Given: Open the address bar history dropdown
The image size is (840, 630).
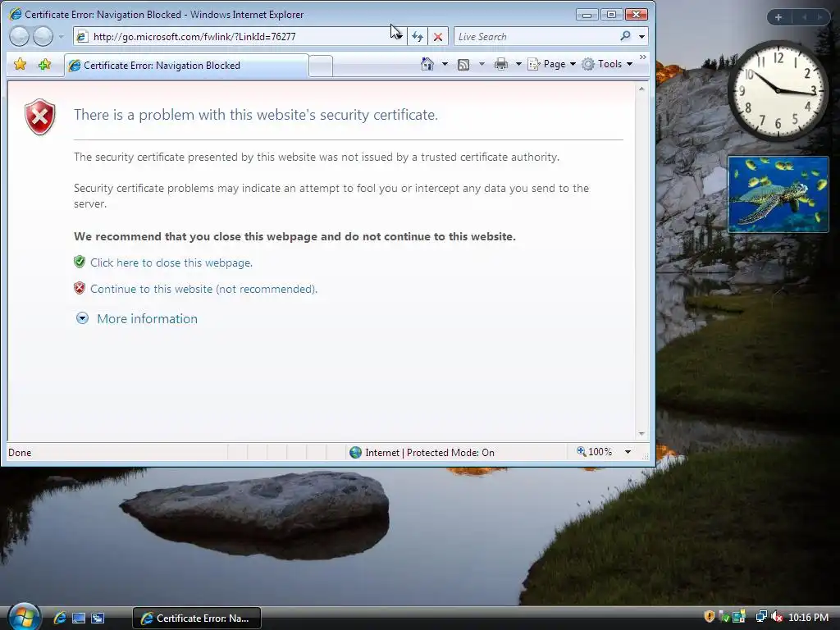Looking at the screenshot, I should 399,36.
